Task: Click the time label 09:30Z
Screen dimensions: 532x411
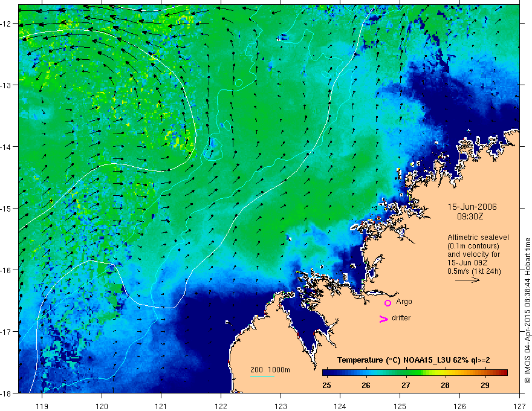Action: [470, 216]
